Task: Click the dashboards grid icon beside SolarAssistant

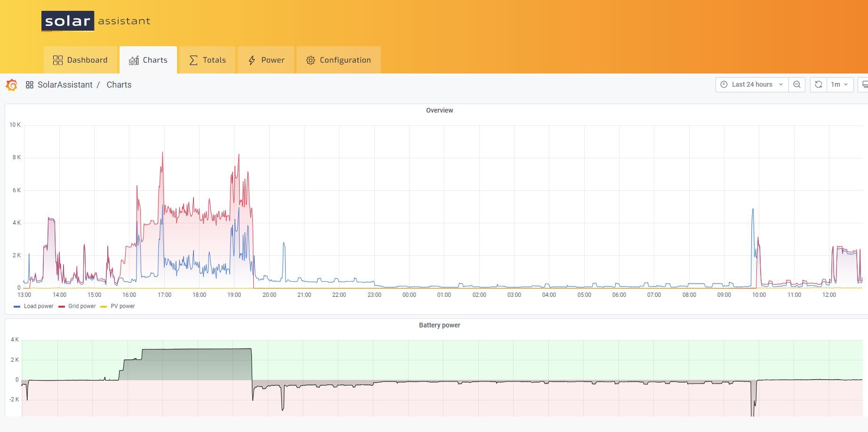Action: coord(29,85)
